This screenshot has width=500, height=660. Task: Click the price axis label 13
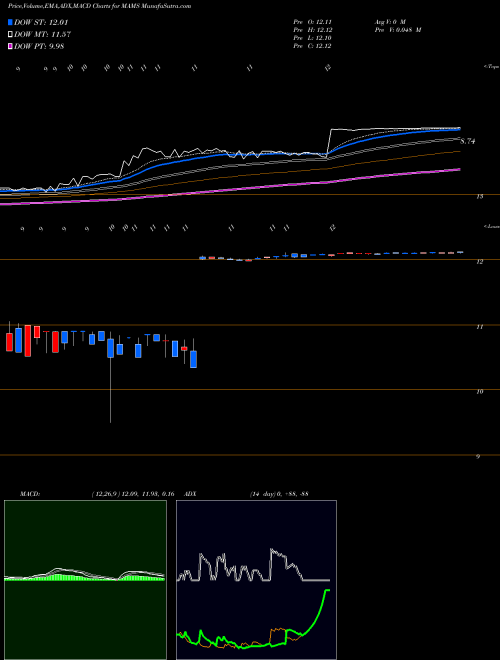tap(480, 196)
